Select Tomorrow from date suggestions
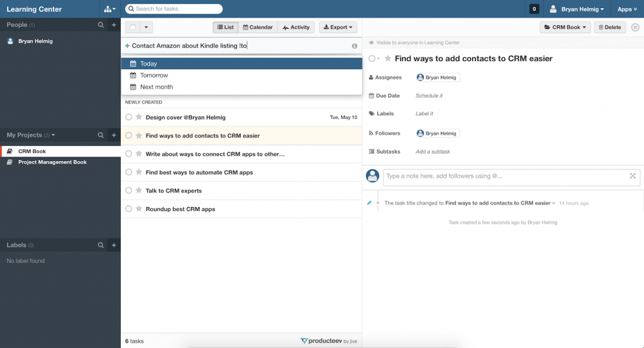 point(153,76)
